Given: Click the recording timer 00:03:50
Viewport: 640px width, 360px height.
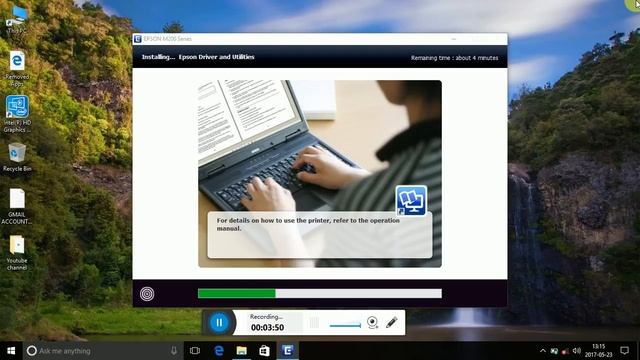Looking at the screenshot, I should pos(267,327).
